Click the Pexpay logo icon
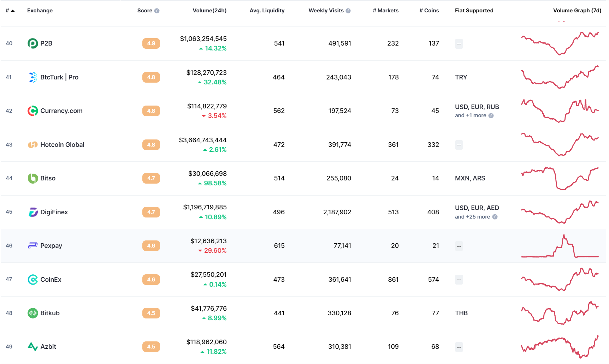Screen dimensions: 609x364 [x=33, y=246]
